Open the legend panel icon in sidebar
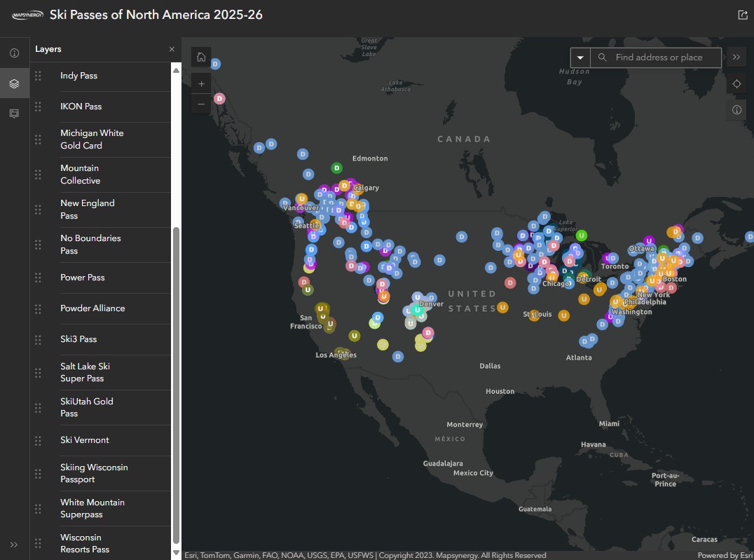This screenshot has width=754, height=560. [x=15, y=114]
